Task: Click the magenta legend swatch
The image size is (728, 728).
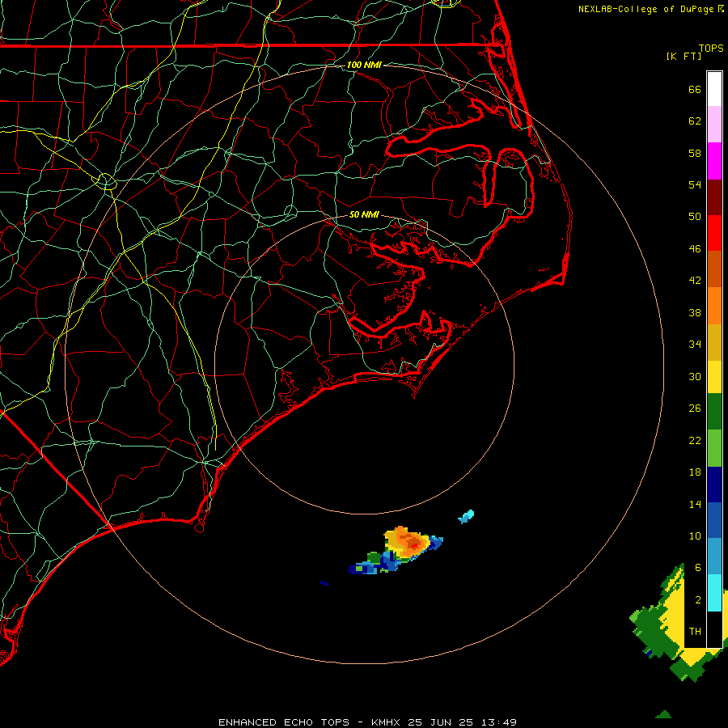Action: pos(714,161)
